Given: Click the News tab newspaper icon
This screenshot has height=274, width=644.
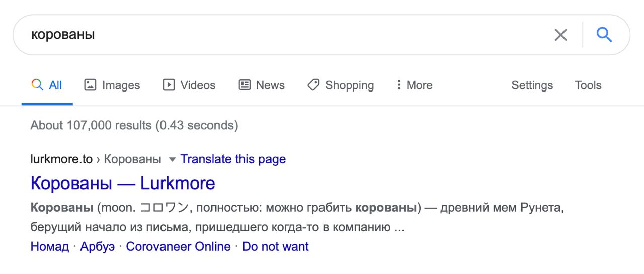Looking at the screenshot, I should 245,85.
